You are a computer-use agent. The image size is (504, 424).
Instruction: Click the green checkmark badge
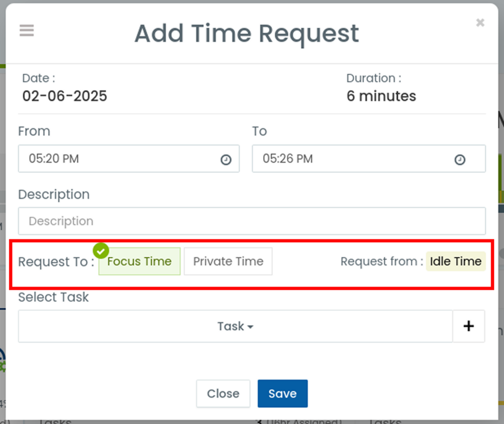[x=101, y=251]
